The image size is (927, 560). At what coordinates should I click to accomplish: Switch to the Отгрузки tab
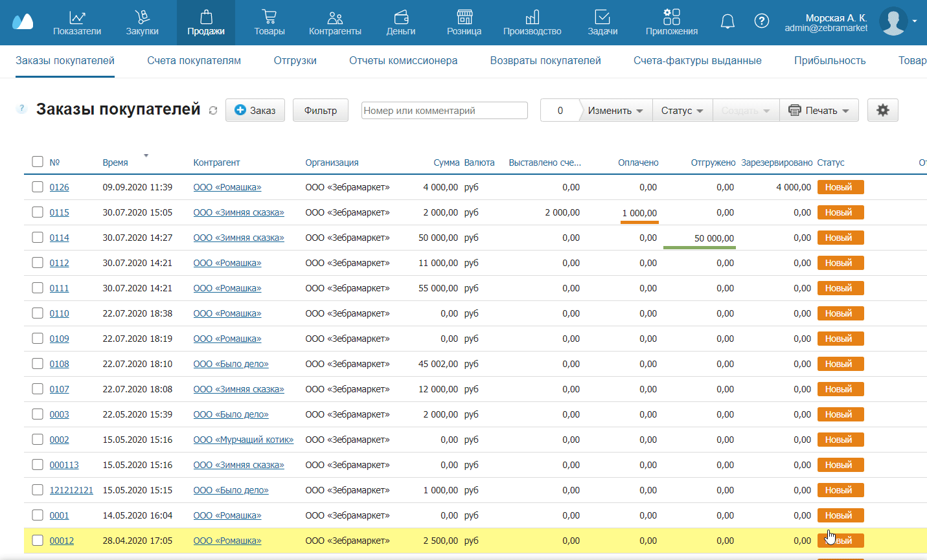coord(295,61)
